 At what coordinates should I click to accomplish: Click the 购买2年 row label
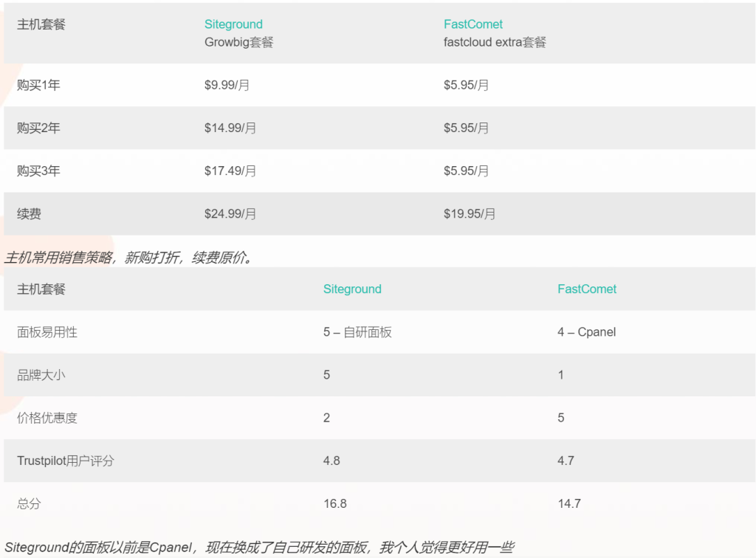click(38, 128)
